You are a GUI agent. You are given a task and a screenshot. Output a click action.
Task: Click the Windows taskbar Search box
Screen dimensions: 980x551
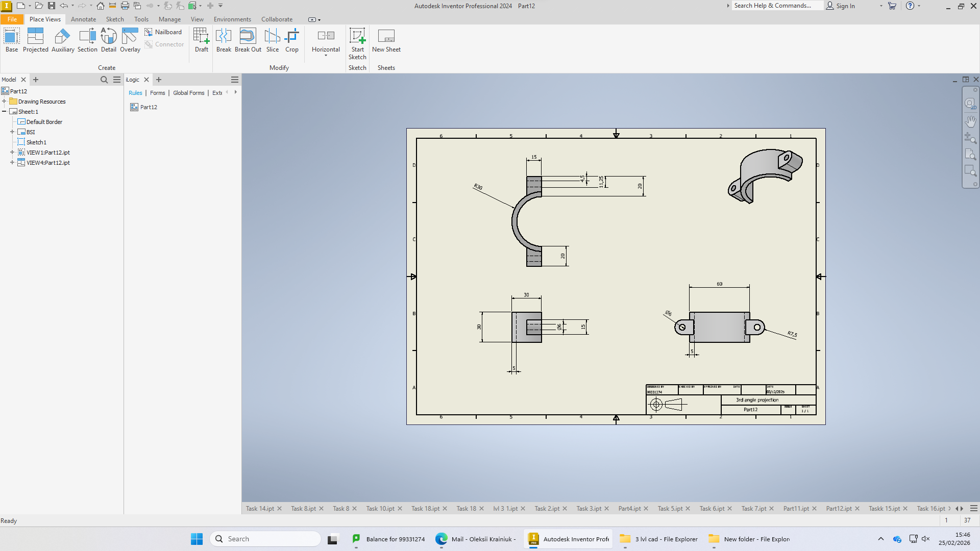tap(265, 539)
